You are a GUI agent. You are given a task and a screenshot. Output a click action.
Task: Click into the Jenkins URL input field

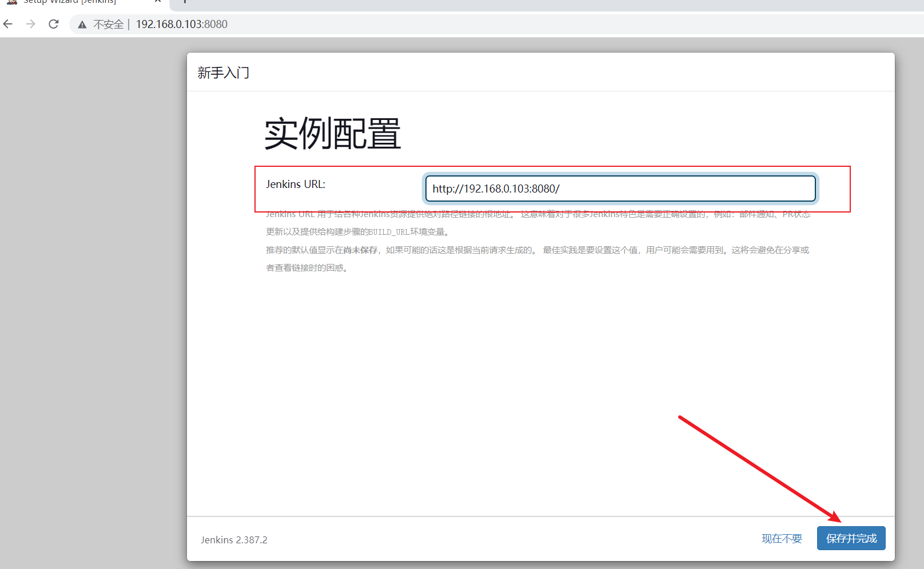[620, 189]
